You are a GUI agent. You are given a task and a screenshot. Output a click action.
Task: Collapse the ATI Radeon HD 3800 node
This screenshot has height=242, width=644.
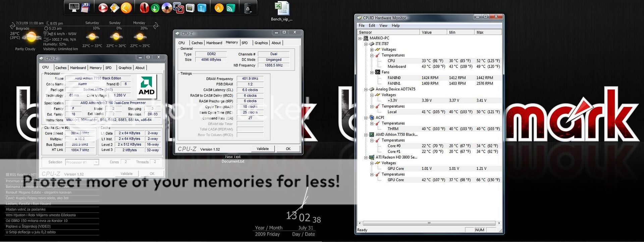click(x=366, y=157)
